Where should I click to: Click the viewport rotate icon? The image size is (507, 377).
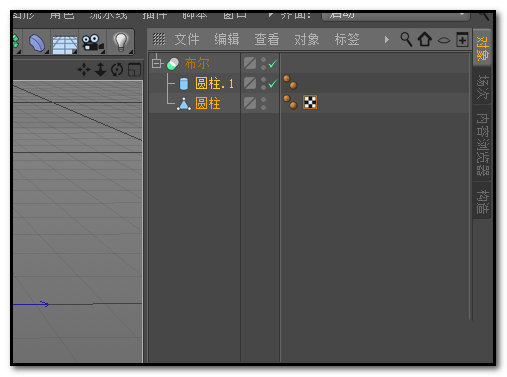(x=117, y=70)
